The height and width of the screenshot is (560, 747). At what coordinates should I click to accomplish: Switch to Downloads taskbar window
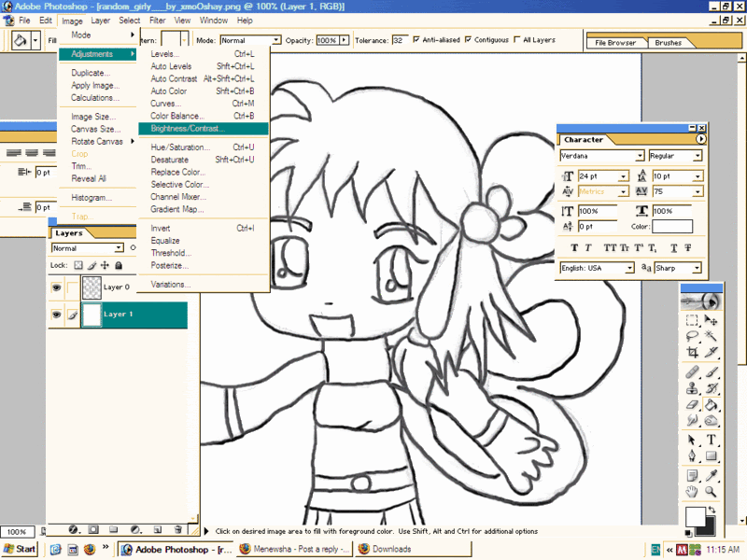point(413,549)
